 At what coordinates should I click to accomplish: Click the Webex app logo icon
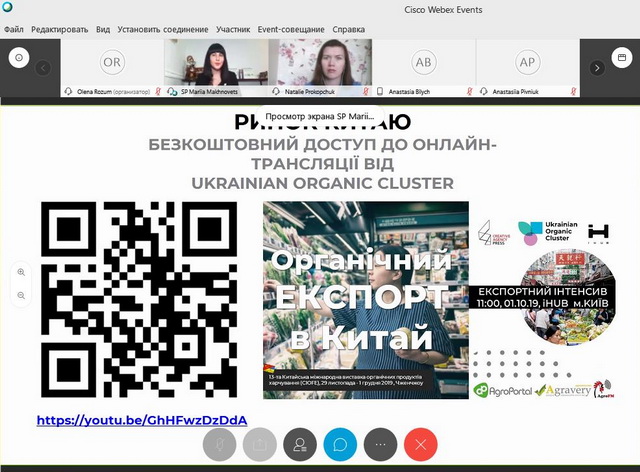(x=7, y=6)
